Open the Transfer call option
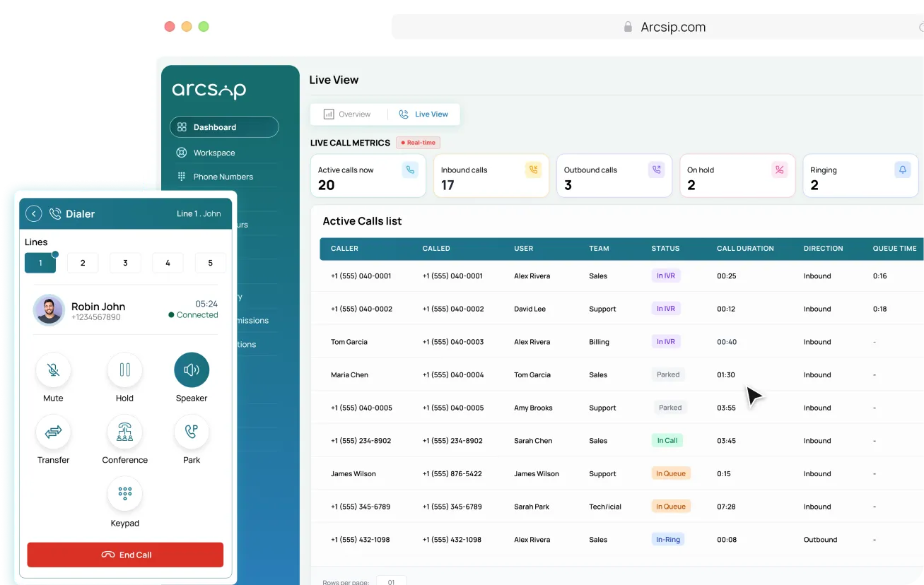 coord(53,432)
